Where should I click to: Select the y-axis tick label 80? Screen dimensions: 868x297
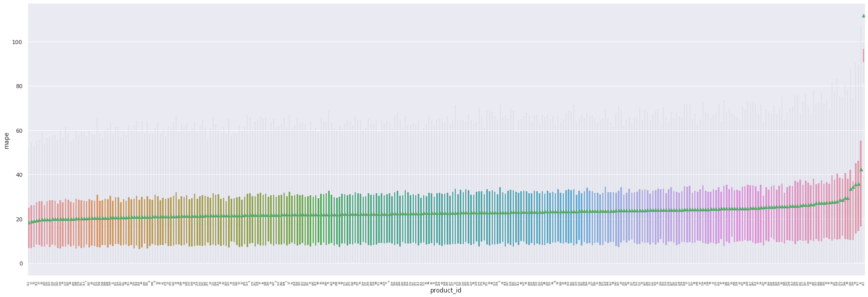[20, 86]
